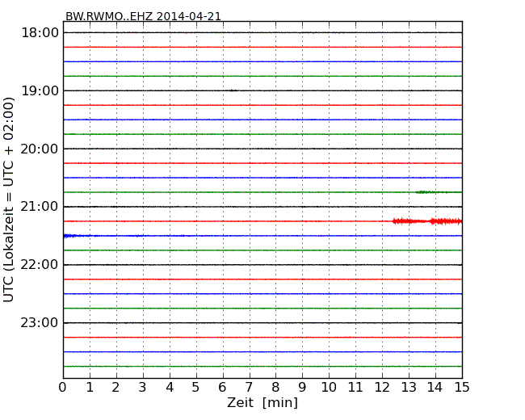Click the x-axis tick label 0
This screenshot has width=525, height=420.
coord(63,387)
